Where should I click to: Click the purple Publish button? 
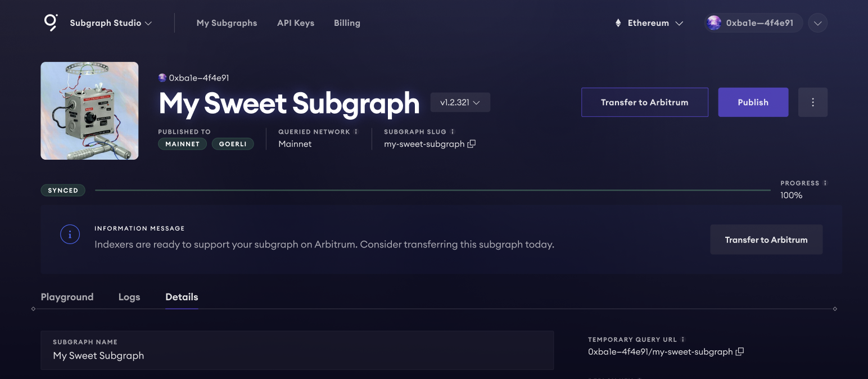point(753,102)
